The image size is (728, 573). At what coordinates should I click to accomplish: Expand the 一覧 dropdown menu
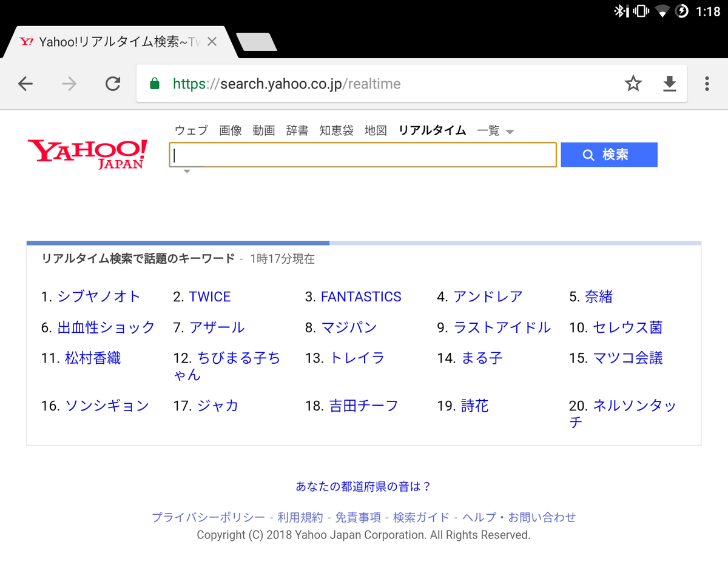(x=495, y=130)
